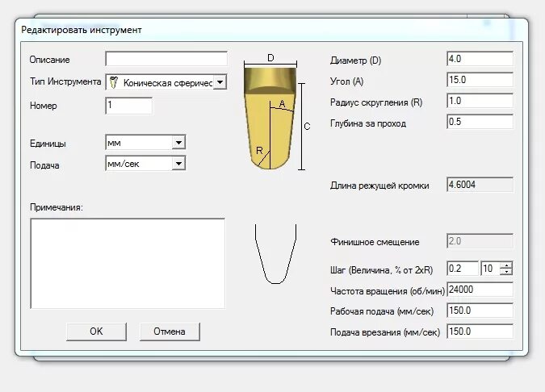The height and width of the screenshot is (392, 545).
Task: Click the Частота вращения (об/мин) label
Action: click(388, 291)
